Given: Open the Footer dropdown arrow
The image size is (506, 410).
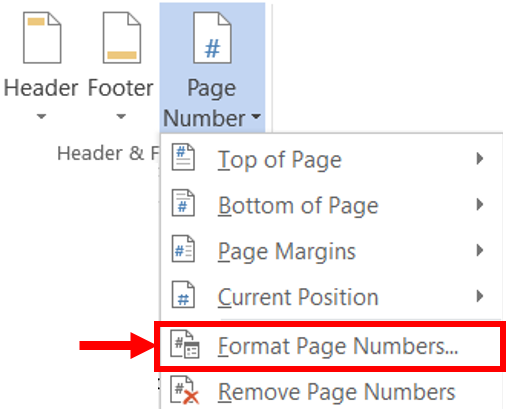Looking at the screenshot, I should click(x=121, y=116).
